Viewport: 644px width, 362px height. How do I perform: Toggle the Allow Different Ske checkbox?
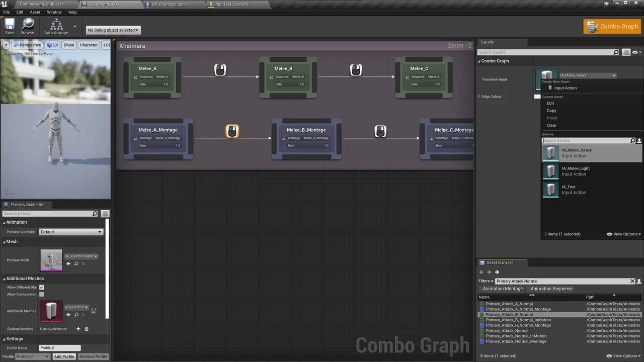tap(41, 287)
